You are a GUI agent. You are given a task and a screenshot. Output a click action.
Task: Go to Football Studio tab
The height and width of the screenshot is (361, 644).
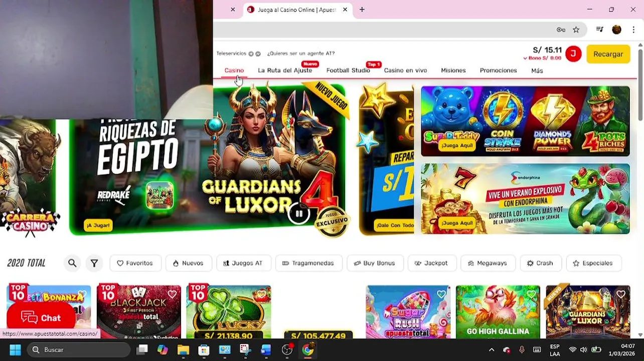point(348,71)
